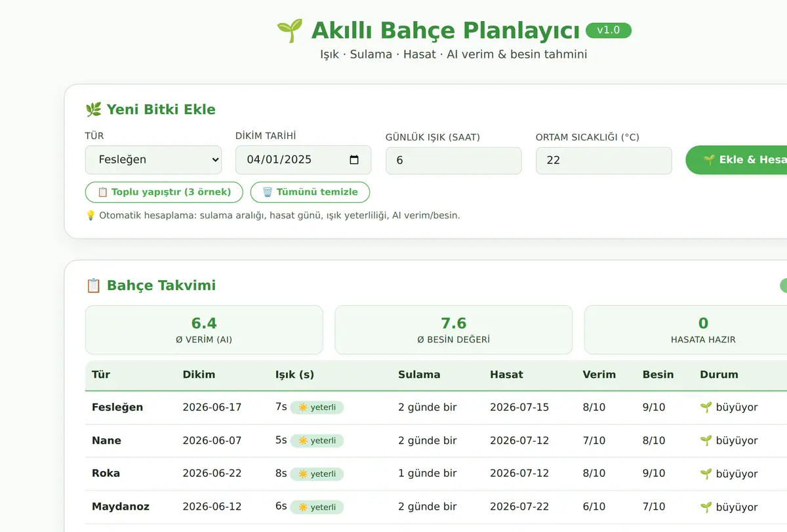The width and height of the screenshot is (787, 532).
Task: Click dikim date 2026-06-07
Action: [x=212, y=441]
